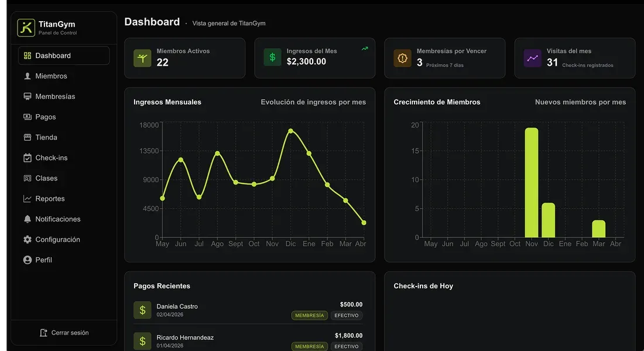Open the Pagos section
Viewport: 644px width, 351px height.
(64, 117)
